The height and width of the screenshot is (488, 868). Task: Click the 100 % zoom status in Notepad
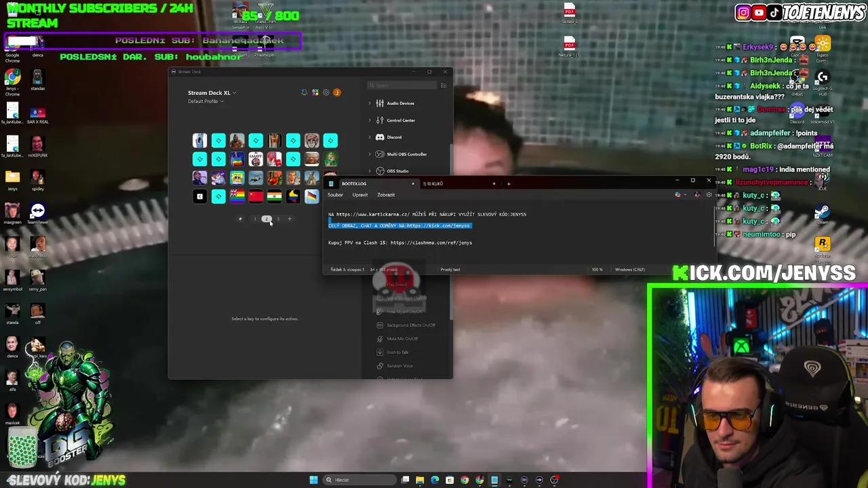597,270
